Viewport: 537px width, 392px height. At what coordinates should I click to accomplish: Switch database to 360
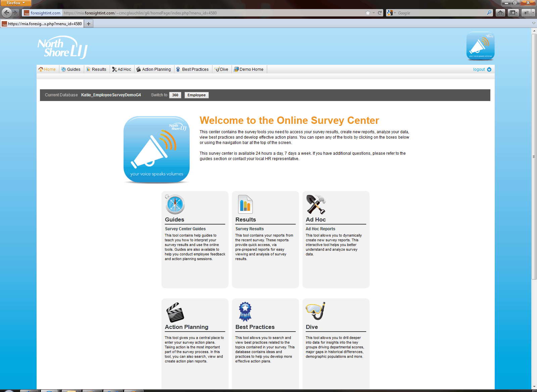175,95
